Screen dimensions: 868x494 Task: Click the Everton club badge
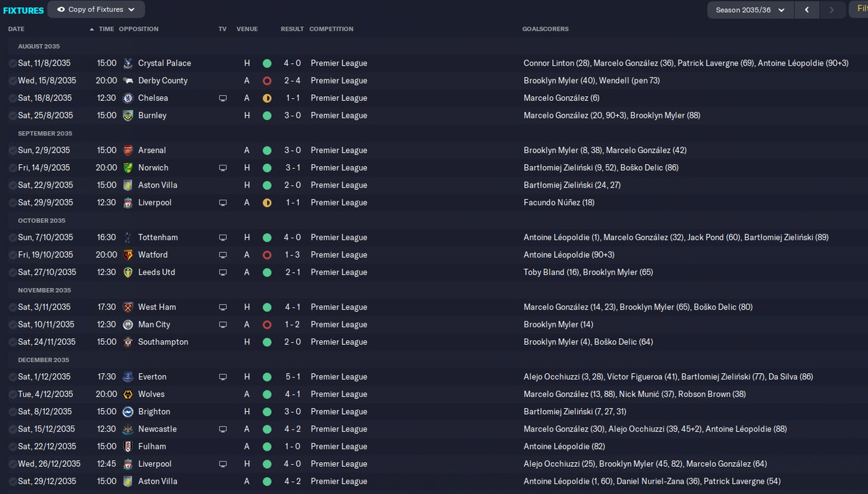pos(128,377)
